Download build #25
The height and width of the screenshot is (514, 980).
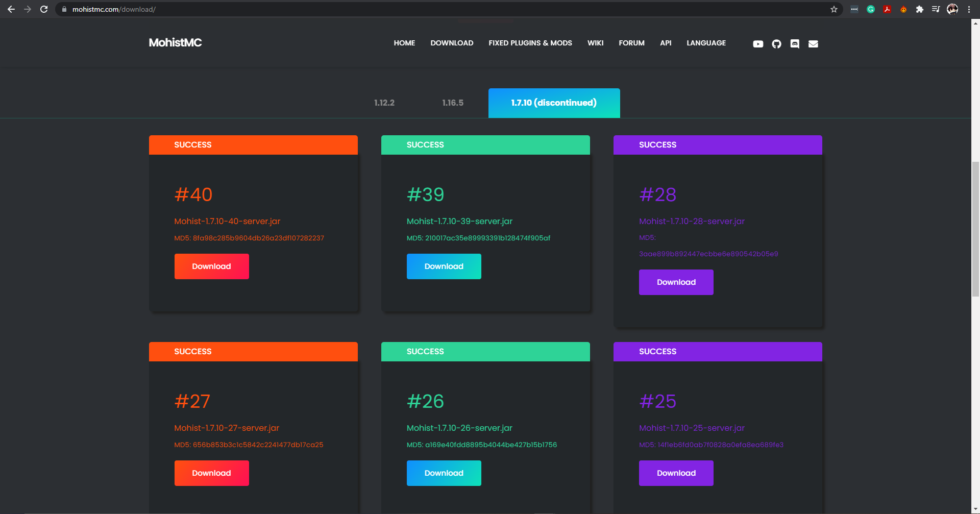pyautogui.click(x=676, y=473)
